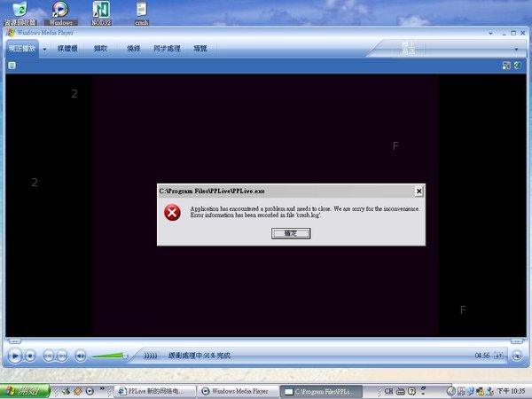Open the 現正播放 tab
The height and width of the screenshot is (399, 532).
(22, 49)
